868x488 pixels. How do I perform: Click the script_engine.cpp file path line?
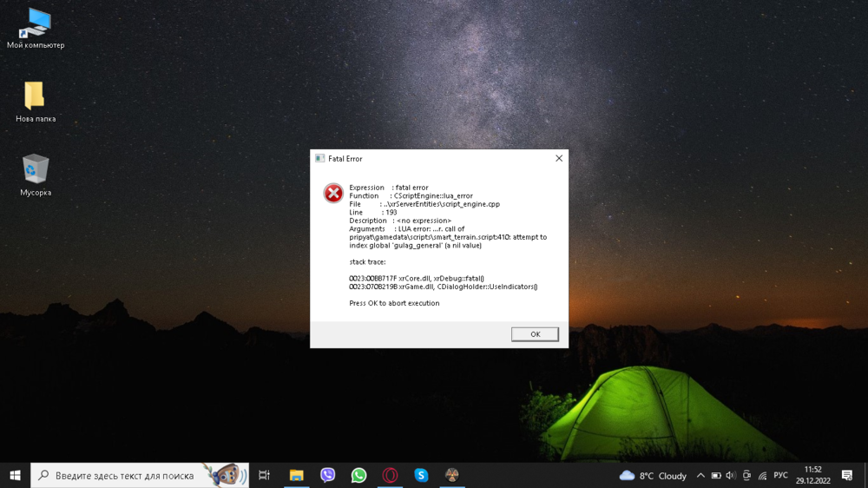(424, 204)
